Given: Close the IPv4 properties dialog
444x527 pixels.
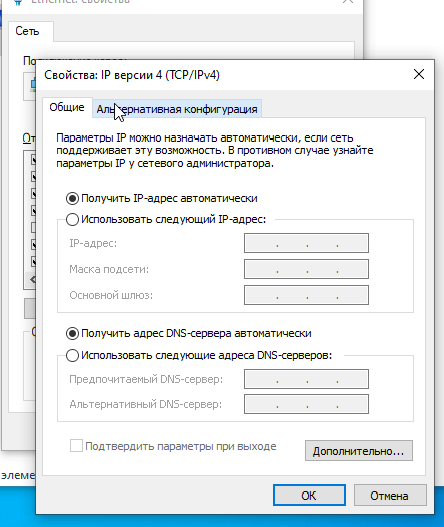Looking at the screenshot, I should [419, 74].
